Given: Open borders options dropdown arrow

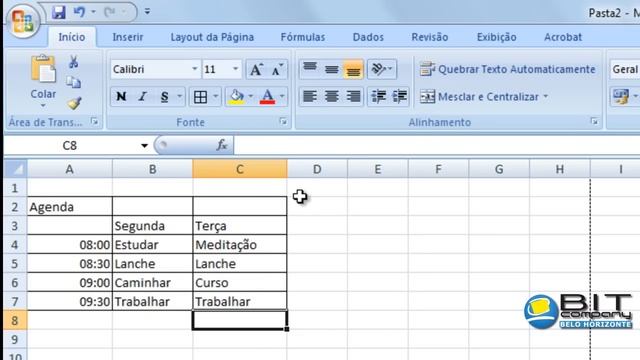Looking at the screenshot, I should point(216,97).
